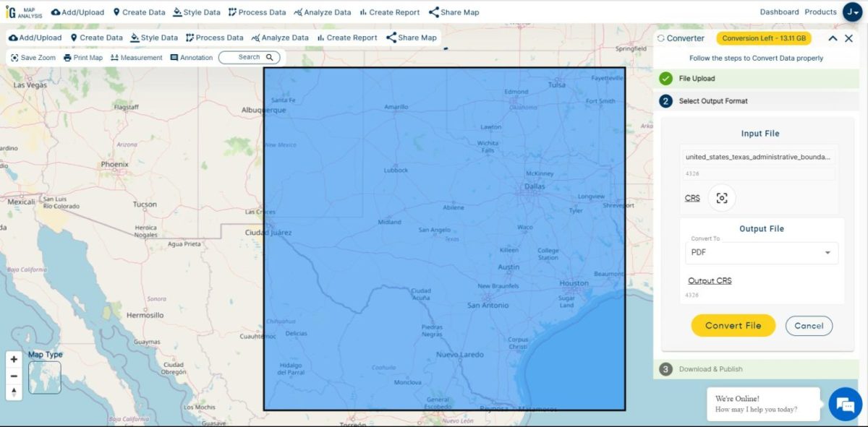868x427 pixels.
Task: Open the Products menu item
Action: [x=820, y=12]
